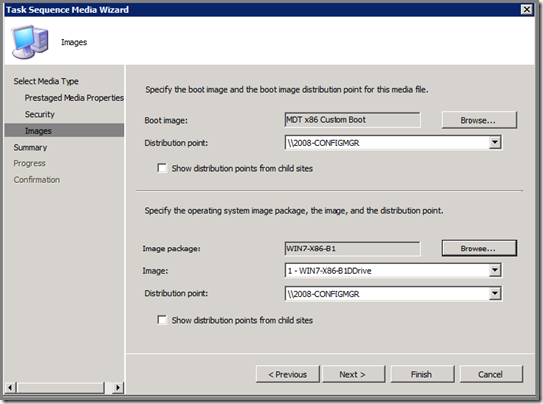This screenshot has width=543, height=404.
Task: Click the Image package field WIN7-X86-B1
Action: point(353,249)
